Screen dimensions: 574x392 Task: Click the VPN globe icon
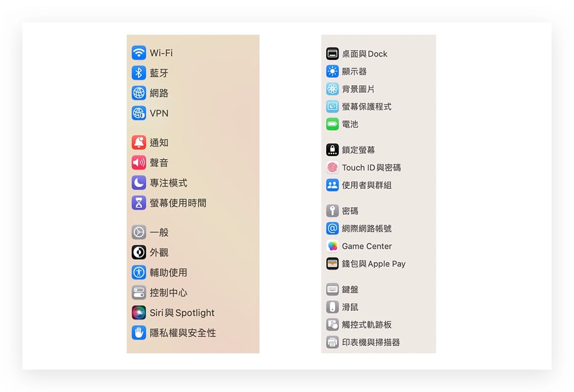[x=139, y=113]
